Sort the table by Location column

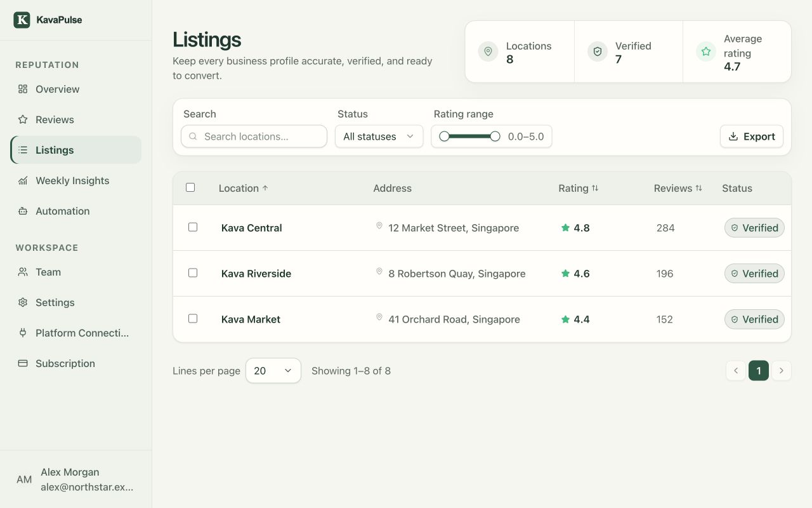(x=244, y=188)
